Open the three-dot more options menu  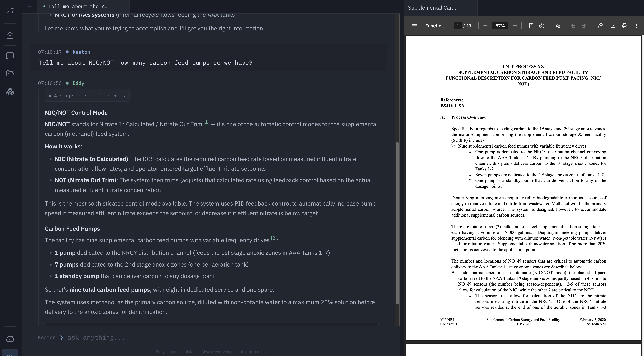(637, 26)
